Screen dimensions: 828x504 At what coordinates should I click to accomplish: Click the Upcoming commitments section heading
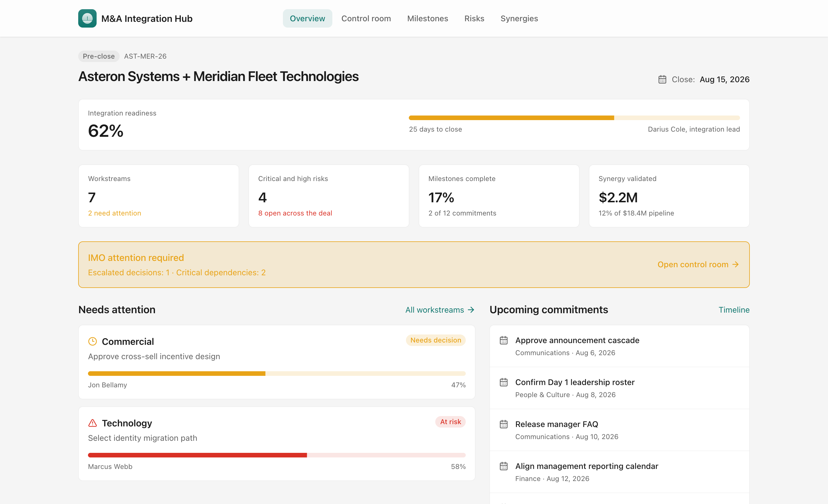[549, 310]
